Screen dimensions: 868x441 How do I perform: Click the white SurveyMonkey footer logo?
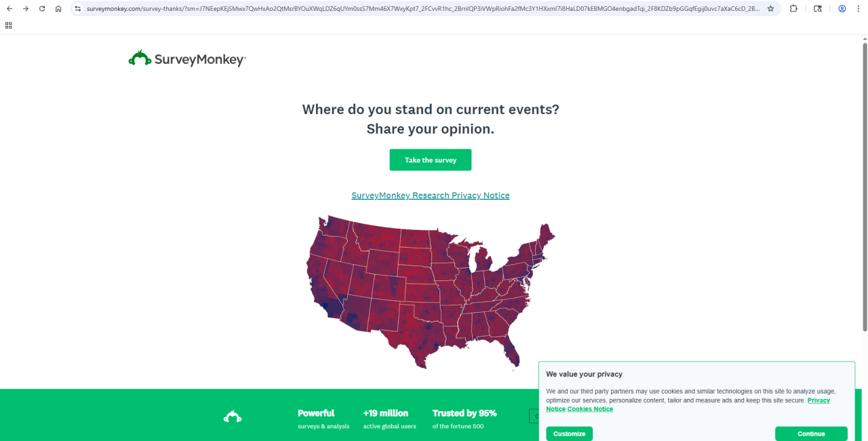(233, 417)
